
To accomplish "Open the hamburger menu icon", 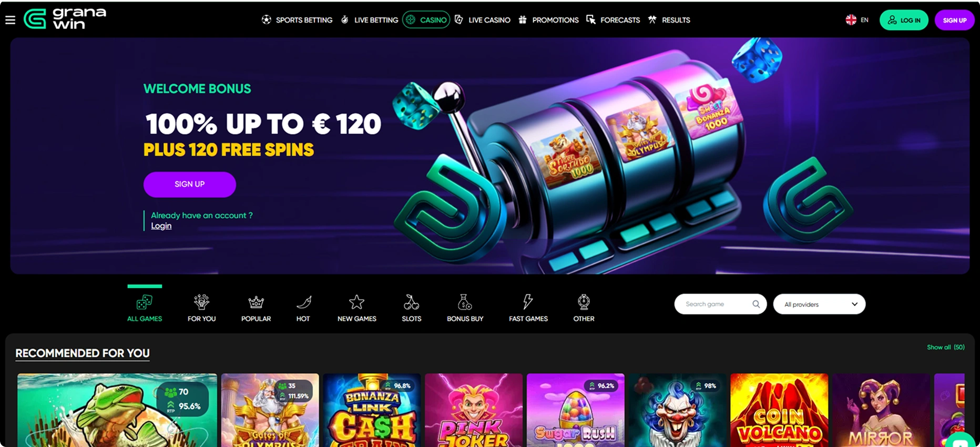I will (10, 20).
